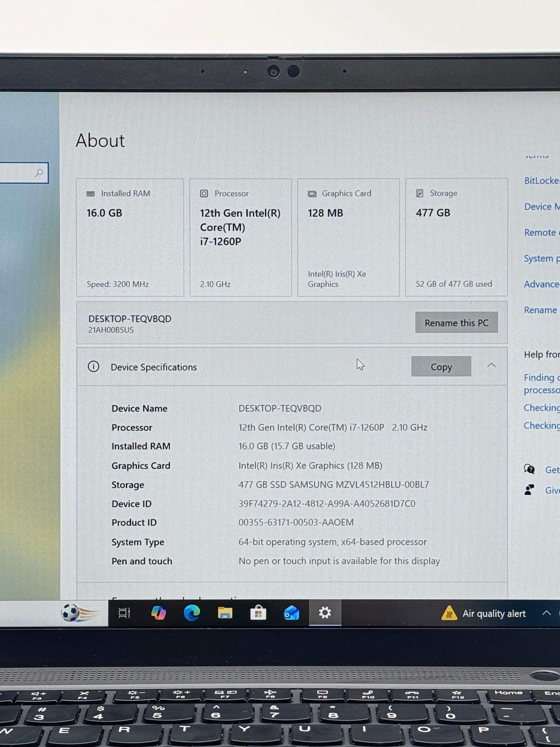Click the 16.0 GB RAM value in card
The width and height of the screenshot is (560, 747).
click(x=104, y=213)
